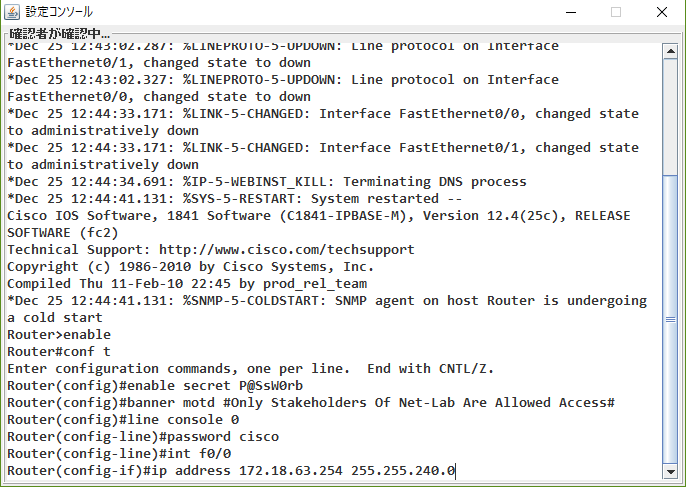Maximize the 設定コンソール window
The image size is (686, 487).
click(x=616, y=12)
